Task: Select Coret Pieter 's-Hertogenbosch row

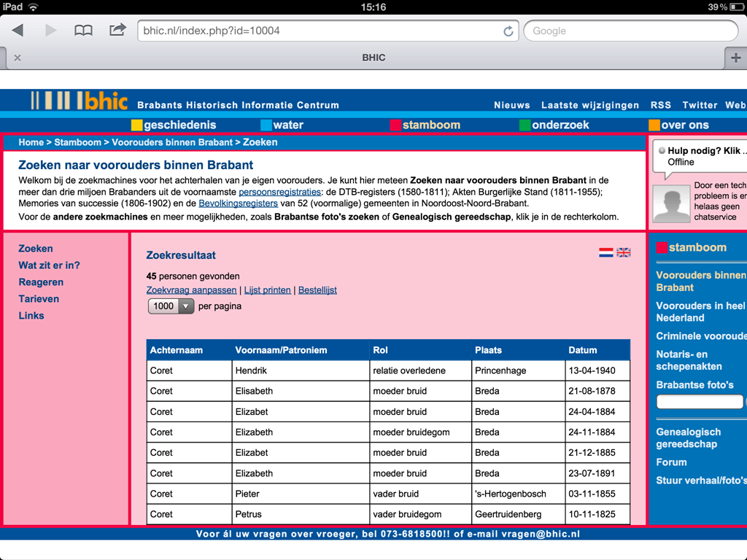Action: coord(388,494)
